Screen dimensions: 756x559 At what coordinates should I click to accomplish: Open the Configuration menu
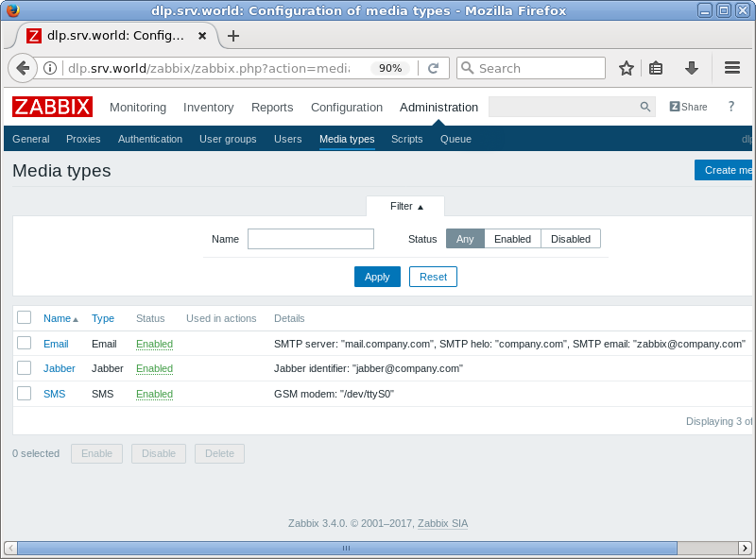pyautogui.click(x=347, y=107)
